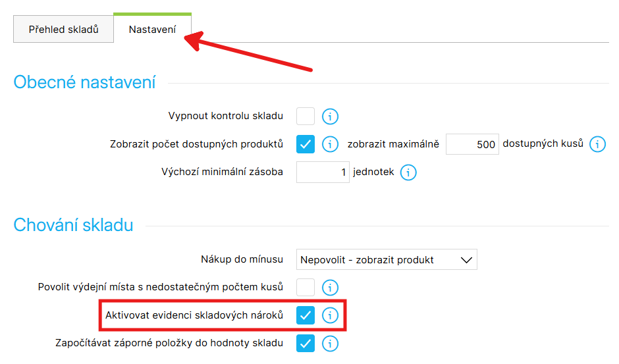619x364 pixels.
Task: Show info icon after dostupných kusů
Action: [597, 144]
